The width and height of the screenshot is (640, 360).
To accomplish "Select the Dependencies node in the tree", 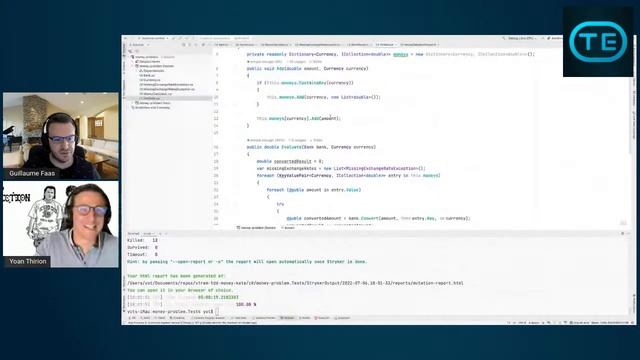I will pyautogui.click(x=153, y=71).
